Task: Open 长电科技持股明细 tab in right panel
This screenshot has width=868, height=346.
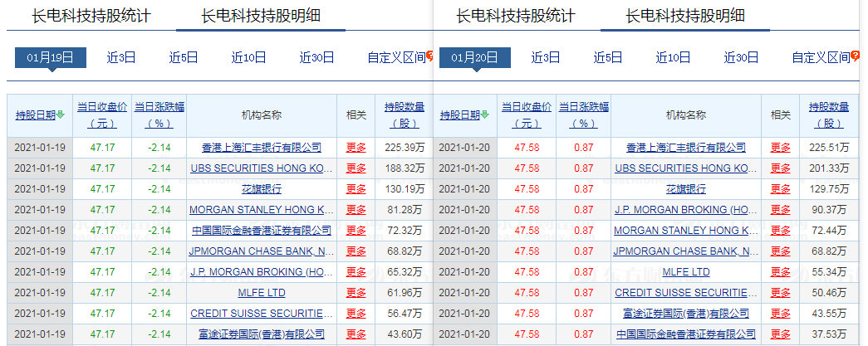Action: tap(685, 16)
